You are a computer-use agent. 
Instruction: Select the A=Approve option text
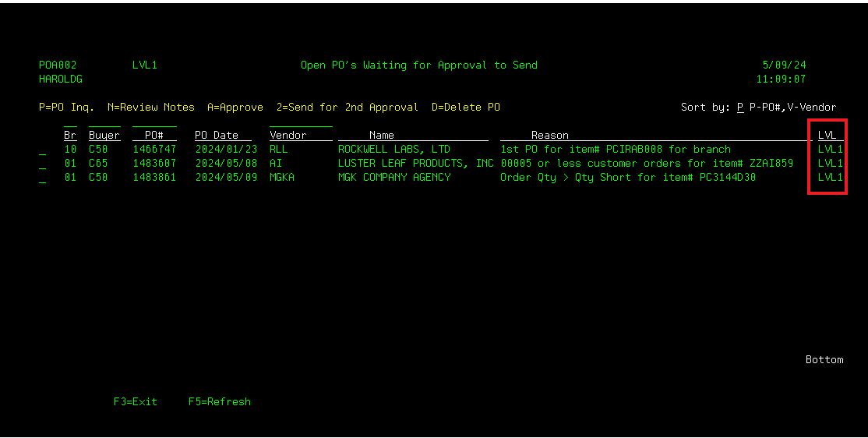click(235, 108)
